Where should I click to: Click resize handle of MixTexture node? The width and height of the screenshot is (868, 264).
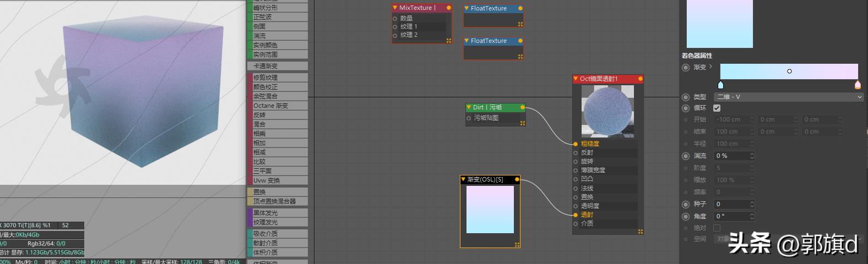(449, 41)
